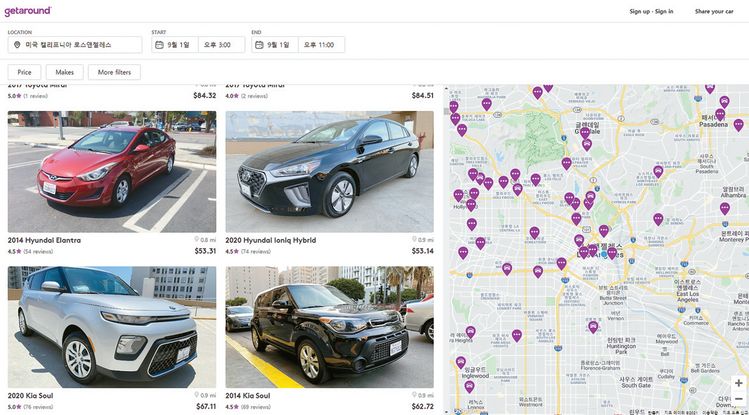Open the red 2014 Hyundai Elantra photo

[x=112, y=171]
